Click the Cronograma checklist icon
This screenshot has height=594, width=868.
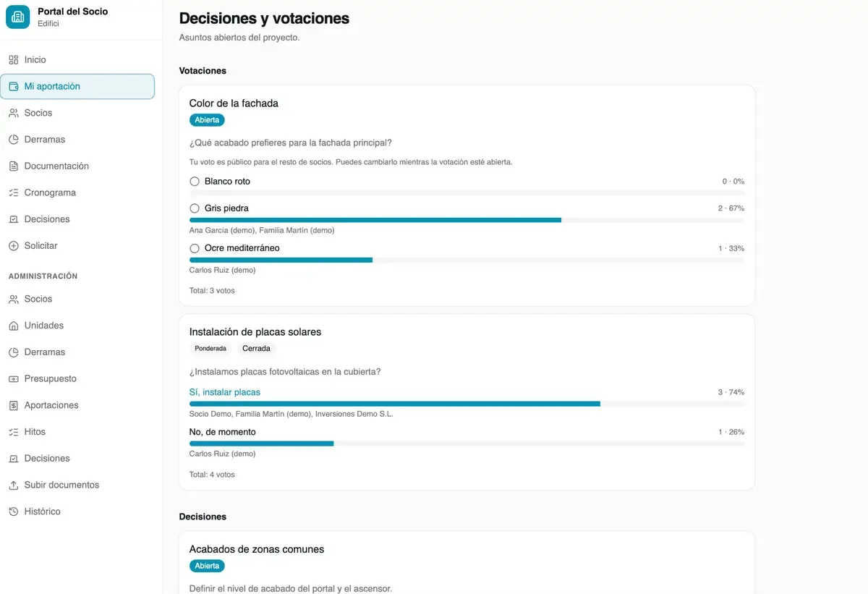13,193
